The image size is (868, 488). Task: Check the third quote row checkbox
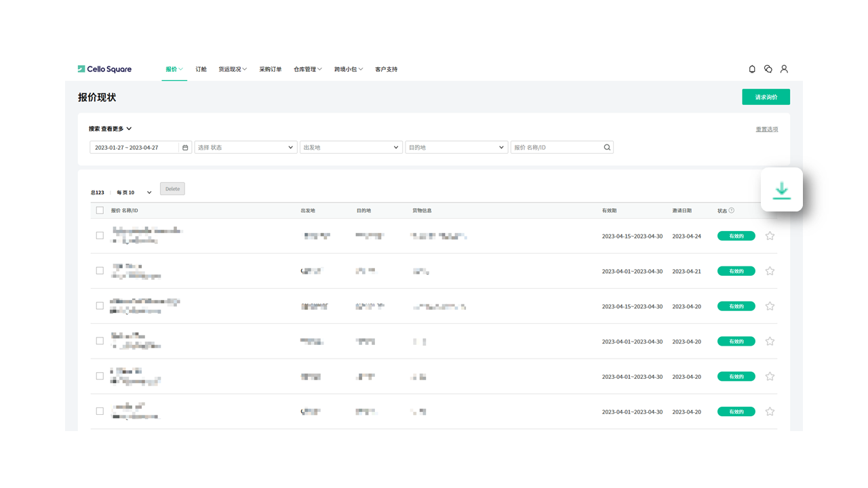click(100, 306)
